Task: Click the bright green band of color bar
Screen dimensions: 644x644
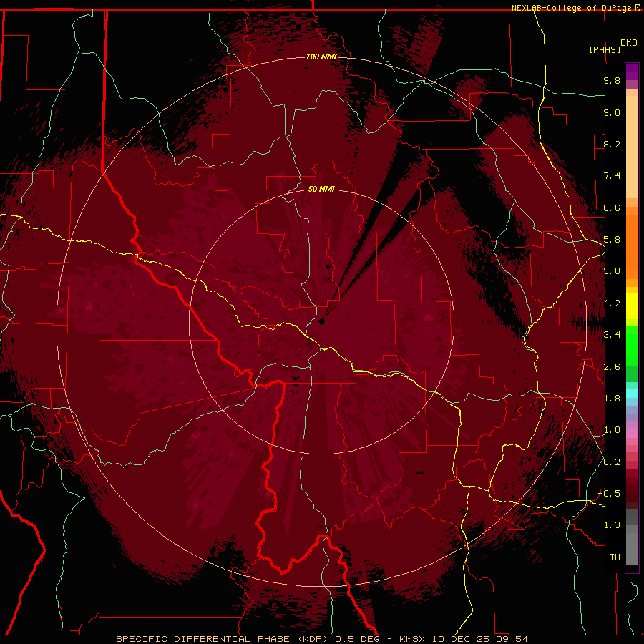Action: coord(632,345)
